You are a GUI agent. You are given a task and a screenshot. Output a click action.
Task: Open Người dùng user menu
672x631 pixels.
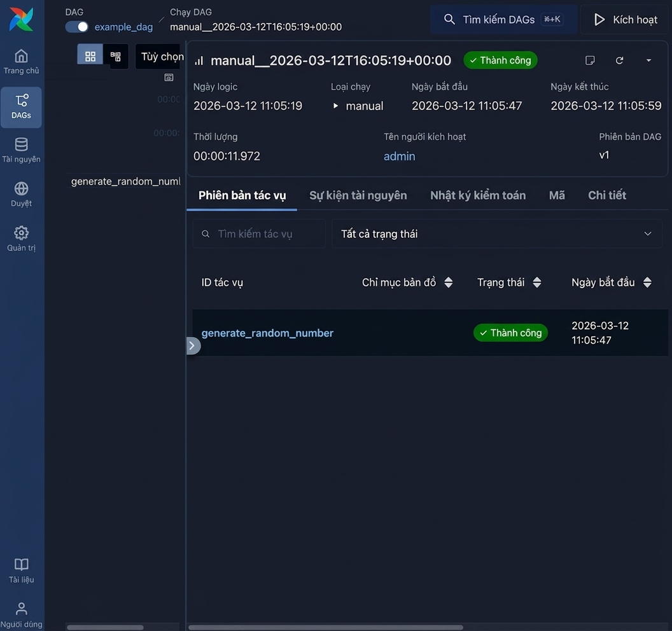pyautogui.click(x=21, y=615)
